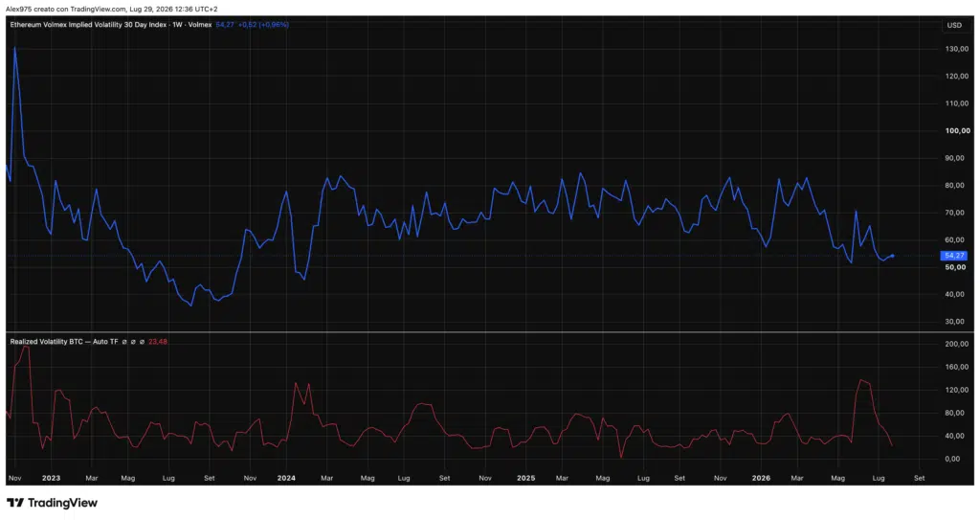Click the 2025 year label on the time axis
Screen dimensions: 980x520
(x=526, y=478)
